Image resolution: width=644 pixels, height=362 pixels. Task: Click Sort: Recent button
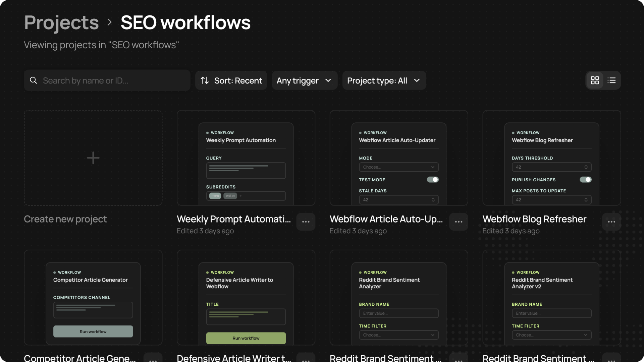point(238,80)
